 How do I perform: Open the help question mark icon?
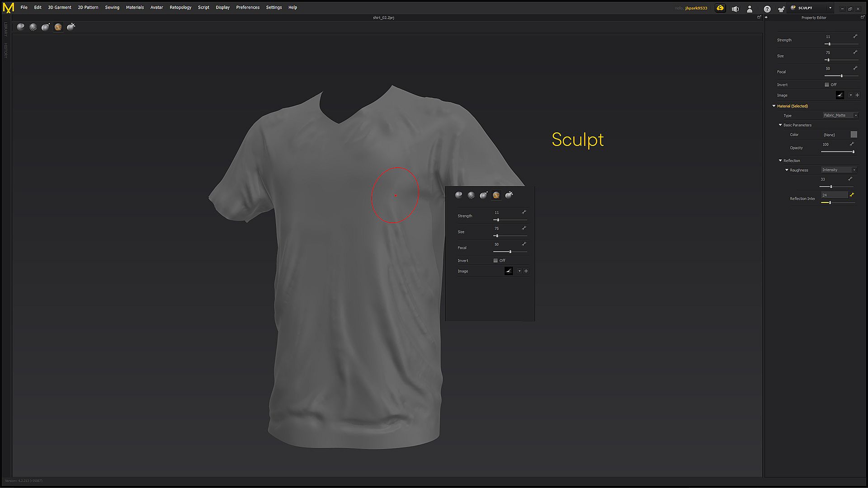coord(767,9)
